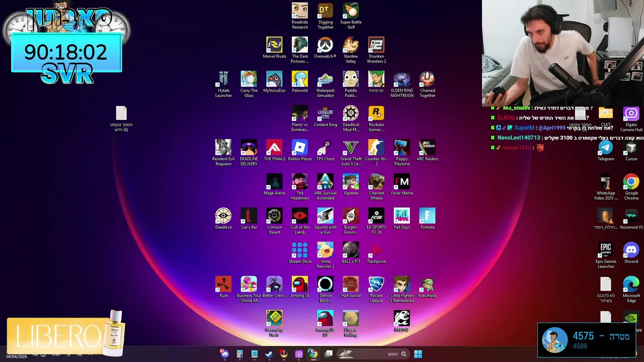Launch Microsoft Edge desktop shortcut
This screenshot has height=362, width=644.
pyautogui.click(x=631, y=290)
